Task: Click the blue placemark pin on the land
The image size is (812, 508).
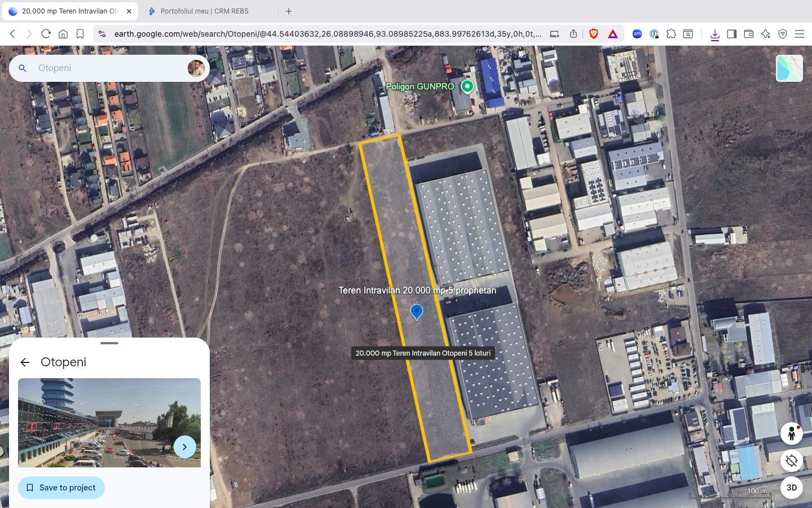Action: (x=417, y=312)
